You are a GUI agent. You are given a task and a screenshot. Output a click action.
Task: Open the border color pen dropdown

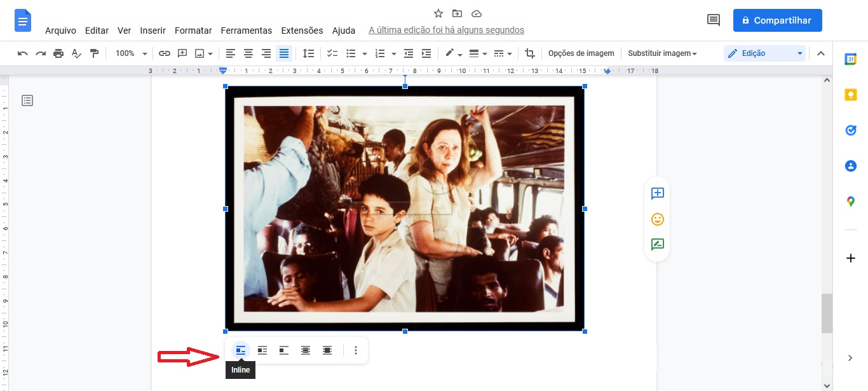(454, 53)
